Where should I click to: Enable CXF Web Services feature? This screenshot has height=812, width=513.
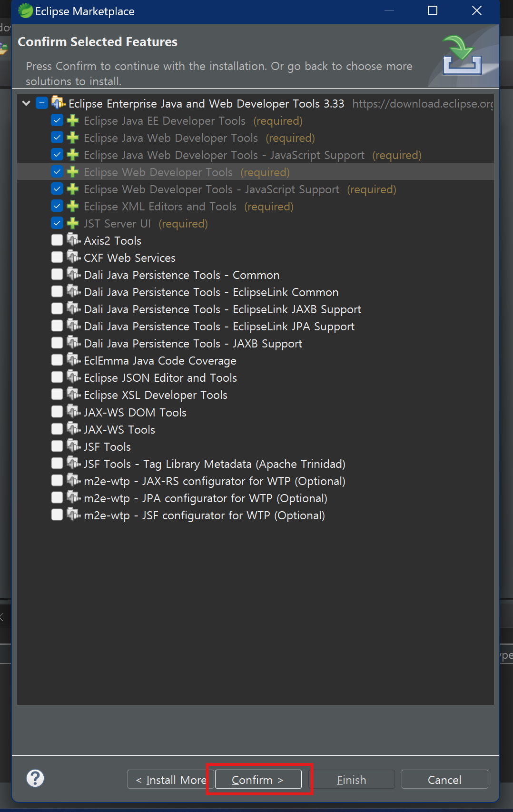(57, 257)
